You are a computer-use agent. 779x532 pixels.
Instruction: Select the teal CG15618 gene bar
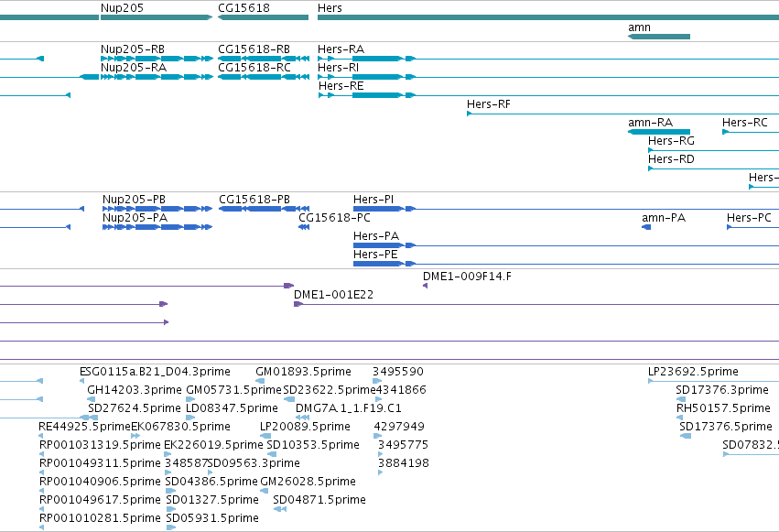[x=264, y=17]
